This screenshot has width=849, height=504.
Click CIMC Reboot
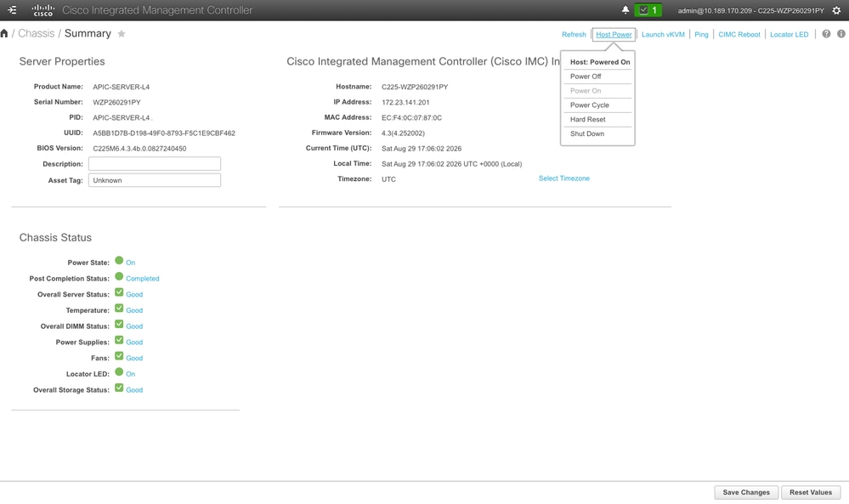click(739, 34)
